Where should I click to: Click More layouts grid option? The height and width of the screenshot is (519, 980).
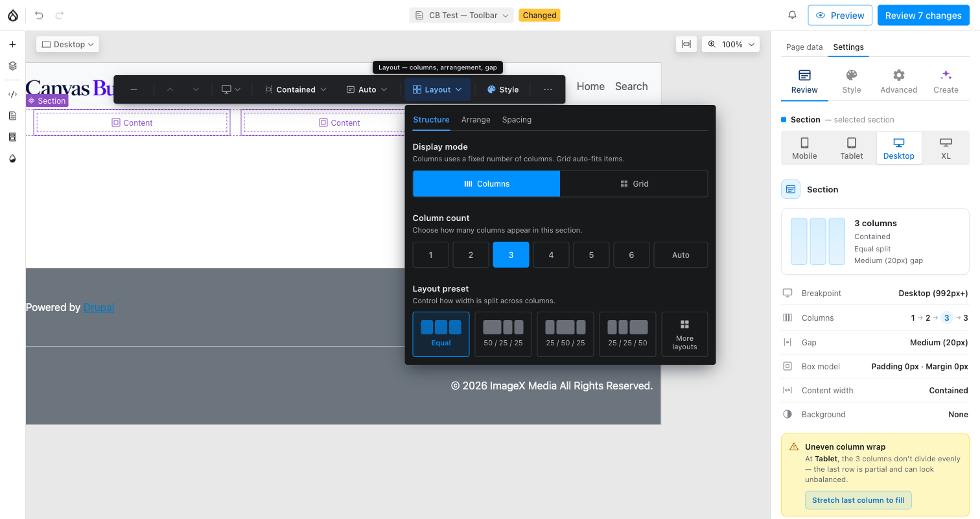point(684,334)
